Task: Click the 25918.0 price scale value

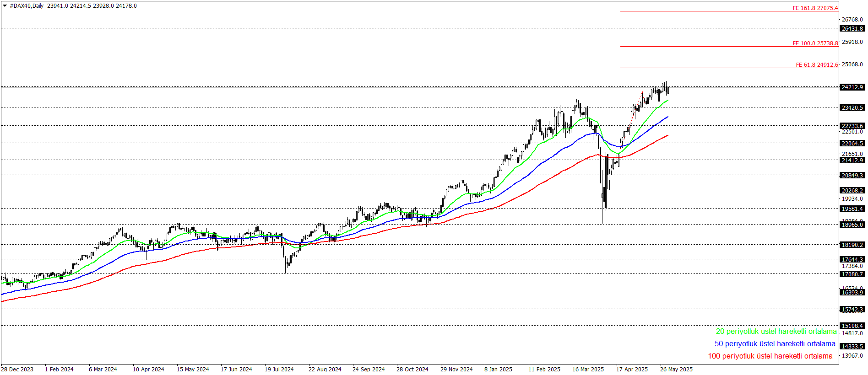Action: click(852, 42)
